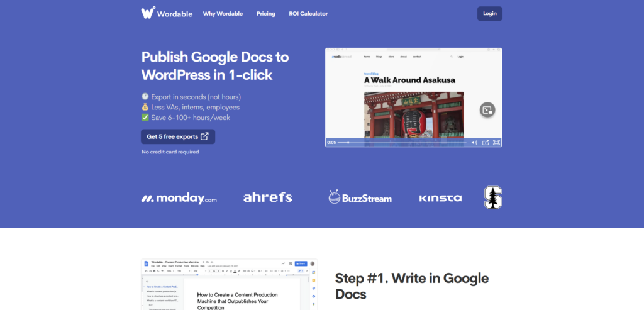Click the Export in seconds (not hours) line
The image size is (644, 310).
[191, 97]
